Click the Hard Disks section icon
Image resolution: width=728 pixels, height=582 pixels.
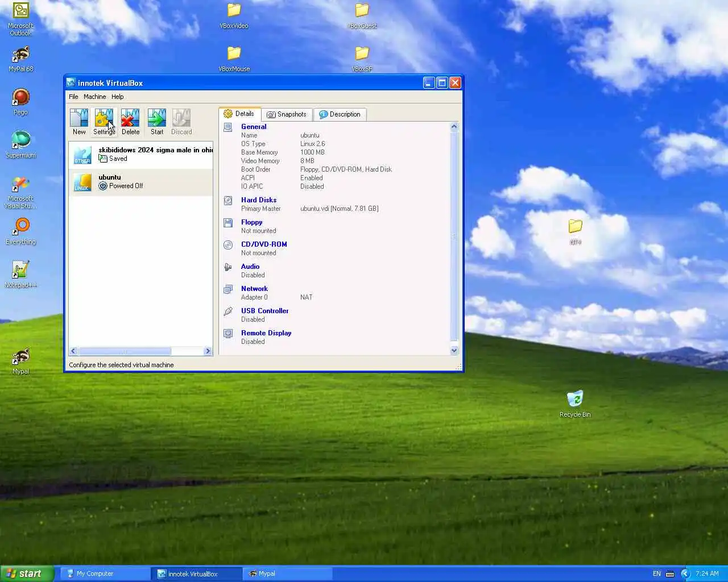[x=228, y=200]
